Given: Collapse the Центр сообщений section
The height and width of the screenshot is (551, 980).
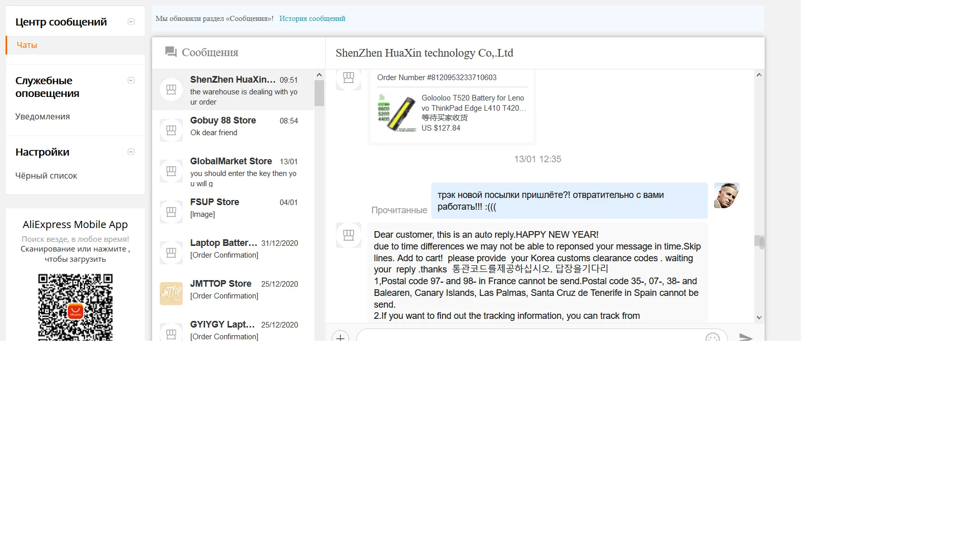Looking at the screenshot, I should pyautogui.click(x=131, y=22).
